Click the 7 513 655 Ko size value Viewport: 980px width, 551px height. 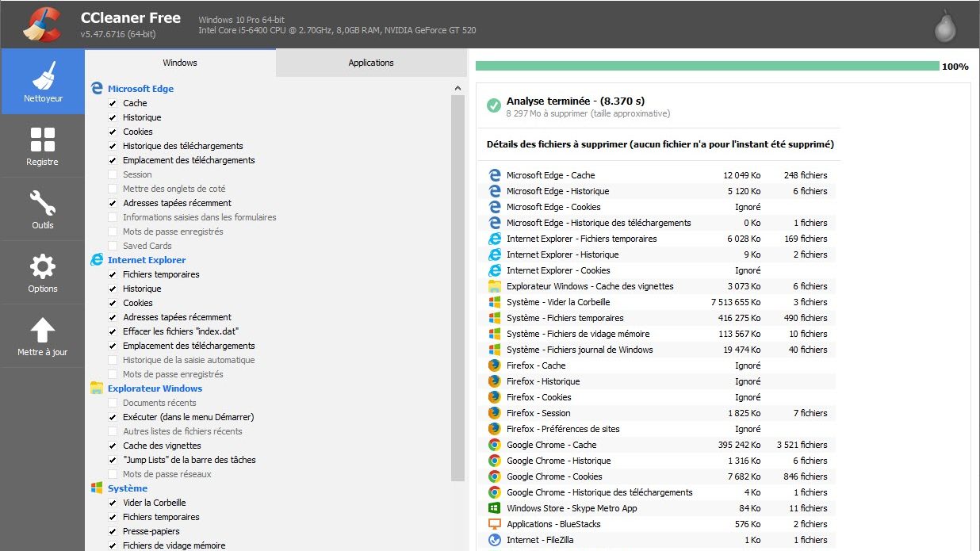pyautogui.click(x=736, y=302)
